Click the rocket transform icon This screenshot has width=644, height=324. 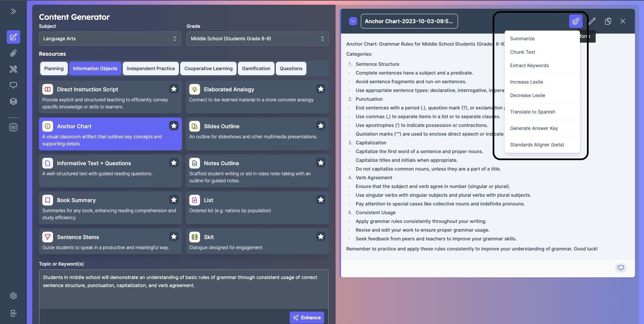576,21
